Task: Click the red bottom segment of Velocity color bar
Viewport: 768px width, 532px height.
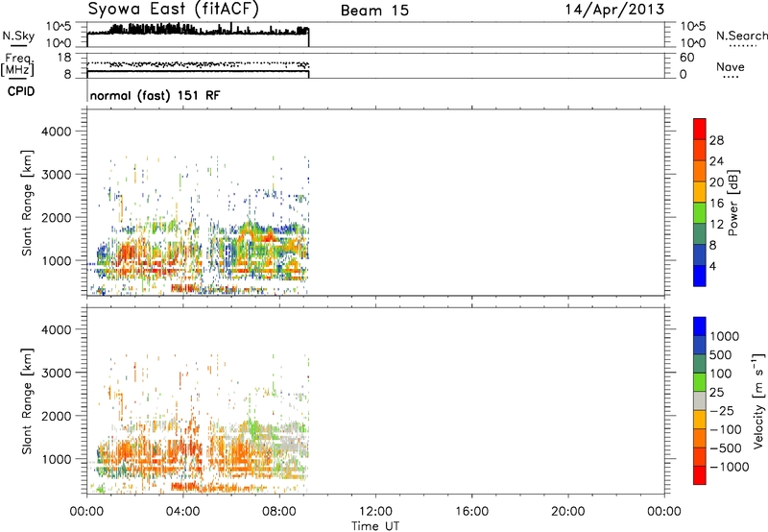Action: pos(700,475)
